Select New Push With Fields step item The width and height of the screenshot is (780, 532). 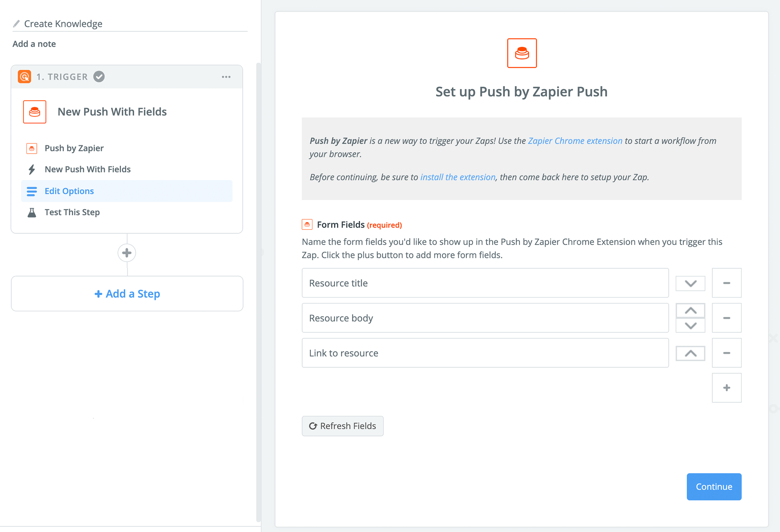pos(127,169)
